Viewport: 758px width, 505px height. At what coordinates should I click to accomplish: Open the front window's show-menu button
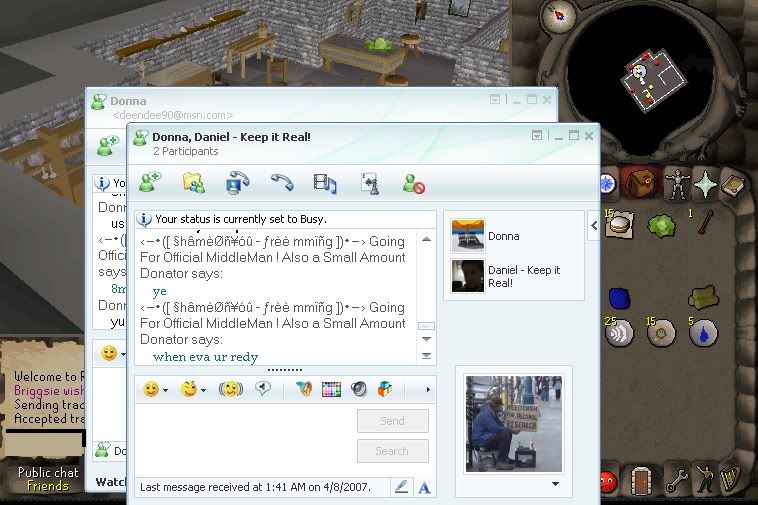tap(537, 136)
